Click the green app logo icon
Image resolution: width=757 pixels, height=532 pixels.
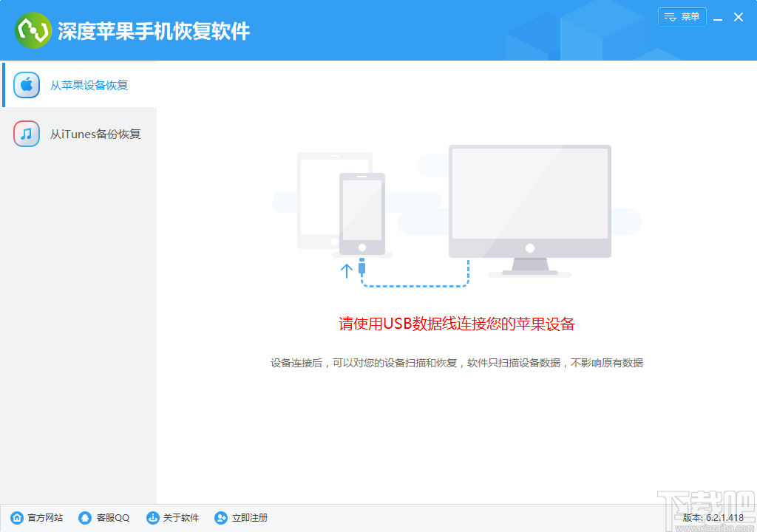click(33, 30)
